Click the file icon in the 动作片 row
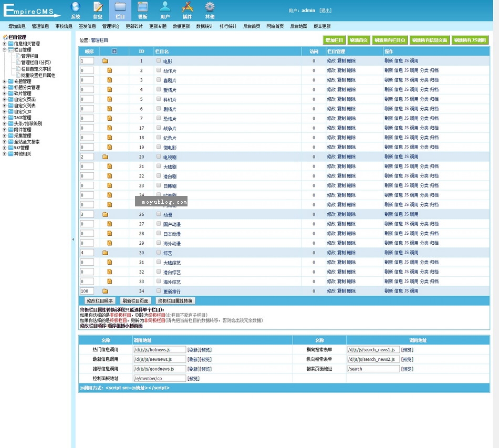The width and height of the screenshot is (499, 448). (x=109, y=70)
